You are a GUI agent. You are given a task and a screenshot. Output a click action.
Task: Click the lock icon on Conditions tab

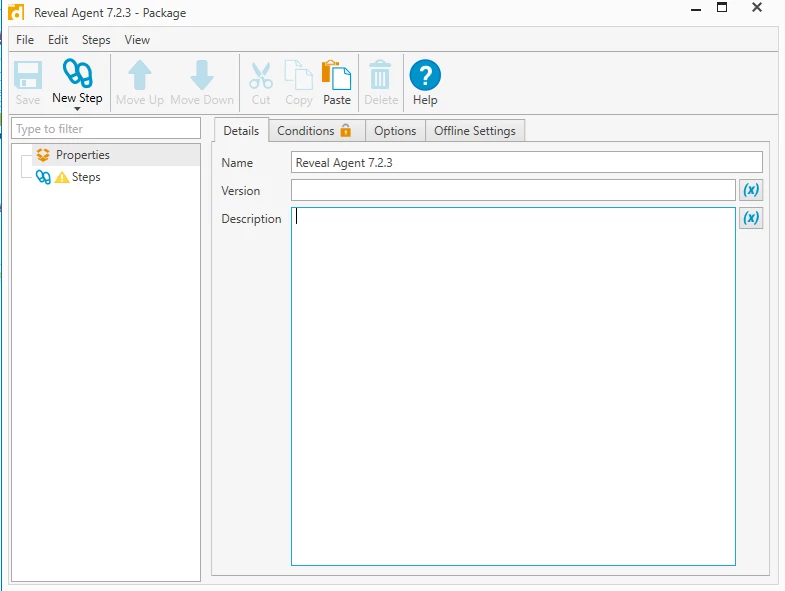[345, 130]
